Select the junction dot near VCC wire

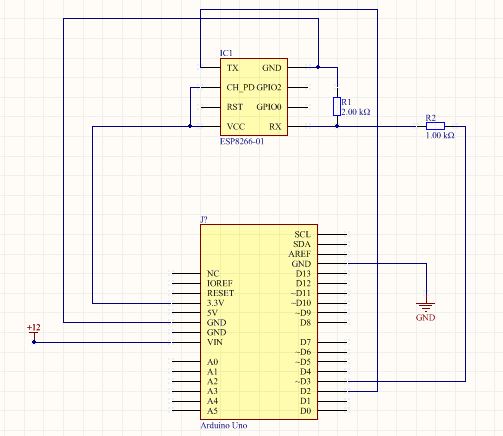click(190, 126)
